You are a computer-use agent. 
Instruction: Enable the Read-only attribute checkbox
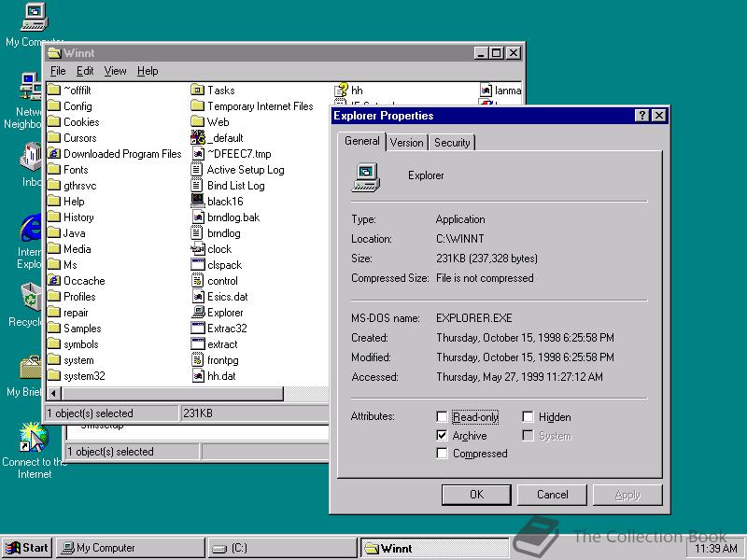[442, 417]
